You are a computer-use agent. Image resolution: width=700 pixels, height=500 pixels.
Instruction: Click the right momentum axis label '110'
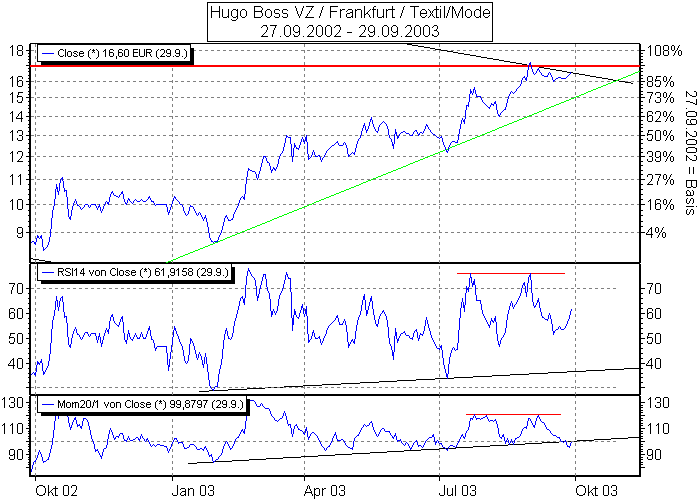click(x=658, y=429)
